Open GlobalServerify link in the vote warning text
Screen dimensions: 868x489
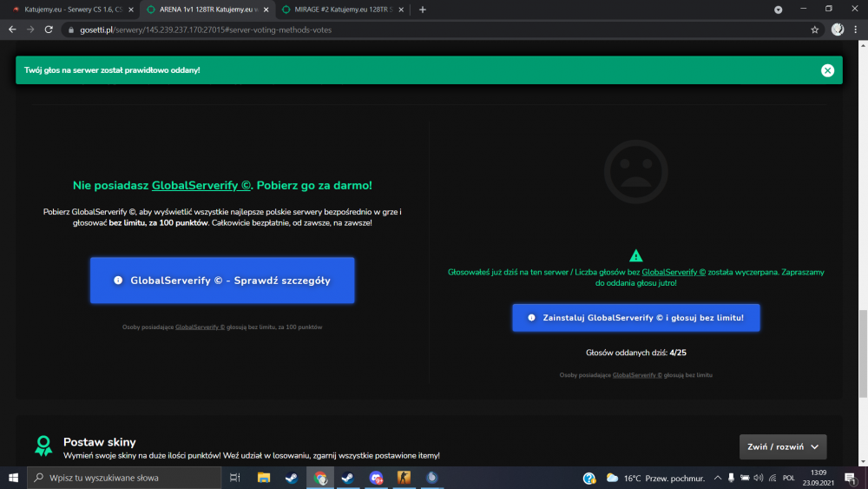[674, 272]
